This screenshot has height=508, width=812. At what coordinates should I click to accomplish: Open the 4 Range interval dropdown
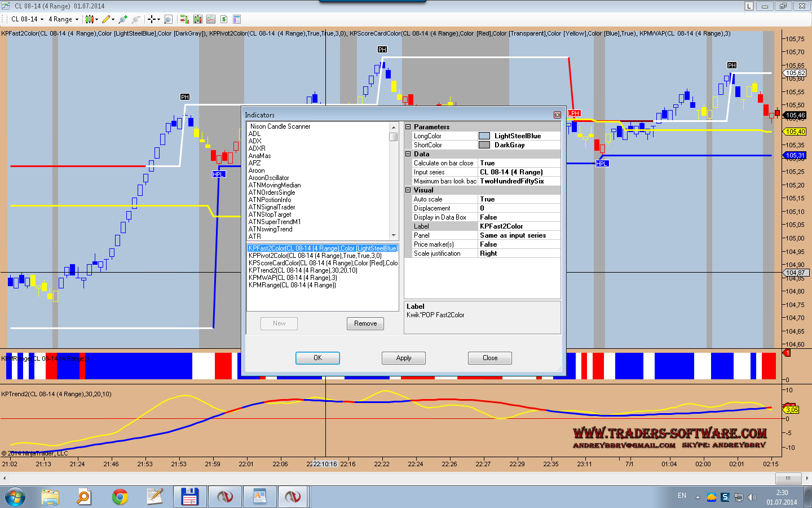point(63,19)
